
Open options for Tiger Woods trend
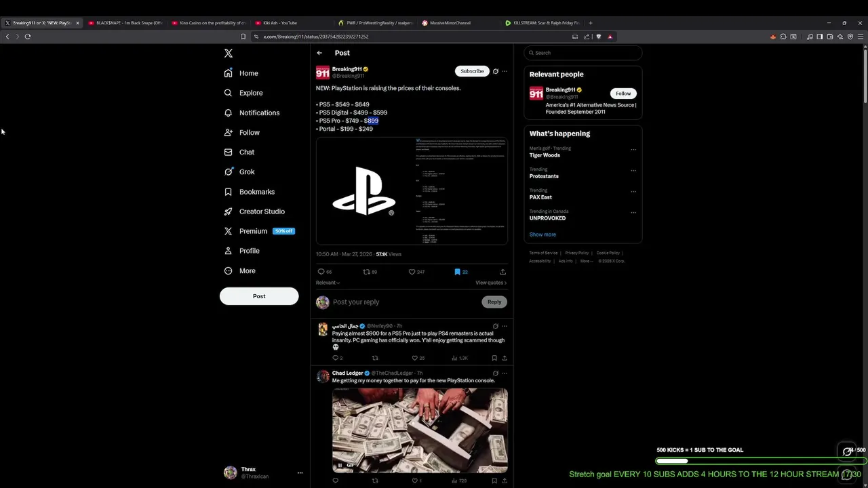[x=633, y=150]
